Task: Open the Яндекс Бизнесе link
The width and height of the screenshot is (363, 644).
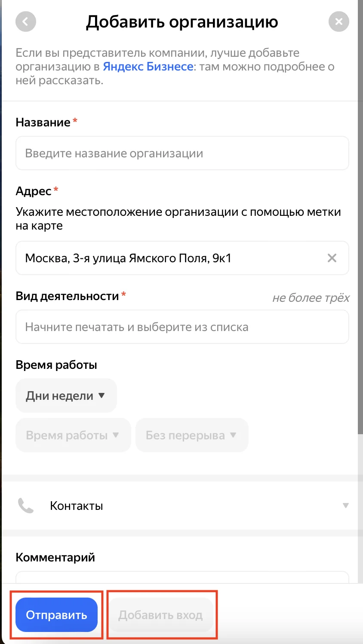Action: tap(148, 67)
